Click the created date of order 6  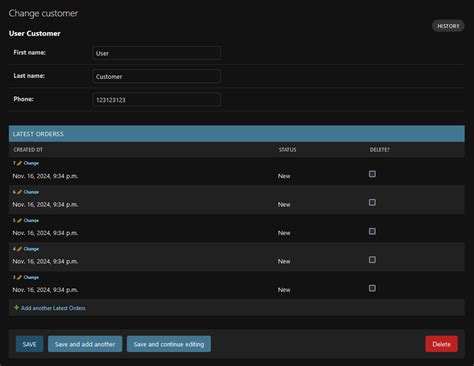click(x=45, y=205)
